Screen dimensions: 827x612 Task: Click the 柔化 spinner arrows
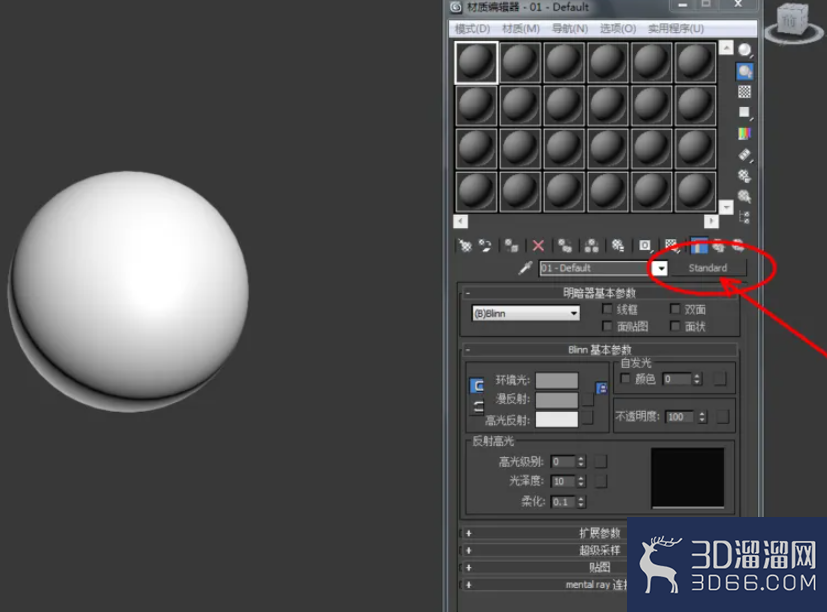point(581,502)
